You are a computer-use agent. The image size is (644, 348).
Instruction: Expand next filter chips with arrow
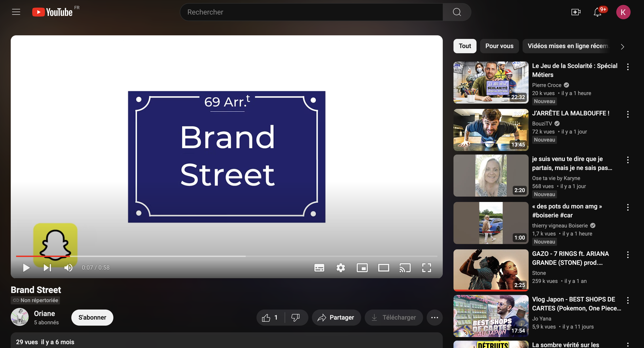coord(622,47)
